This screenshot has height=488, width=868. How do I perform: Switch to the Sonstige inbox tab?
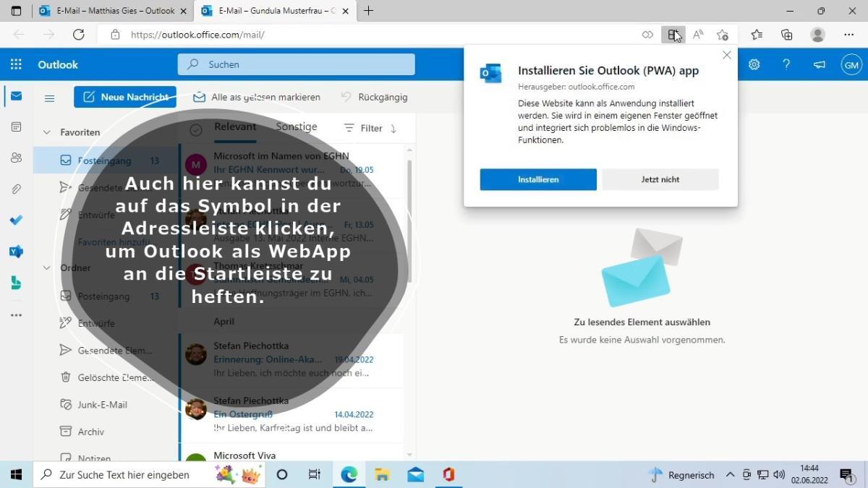pos(296,127)
